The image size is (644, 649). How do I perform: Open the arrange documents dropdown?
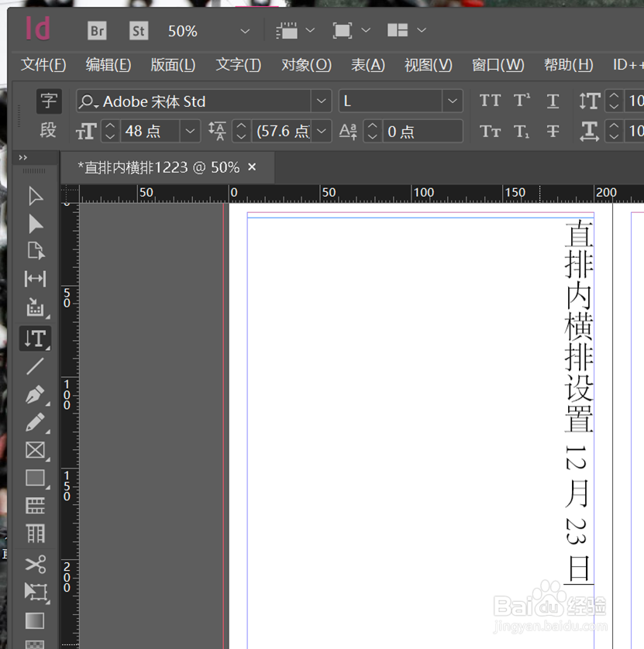(x=422, y=30)
